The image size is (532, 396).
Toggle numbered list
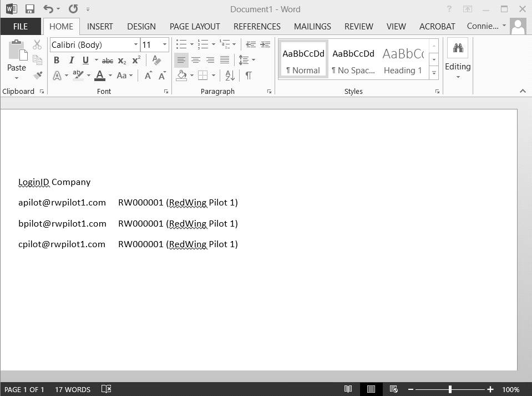(x=203, y=44)
